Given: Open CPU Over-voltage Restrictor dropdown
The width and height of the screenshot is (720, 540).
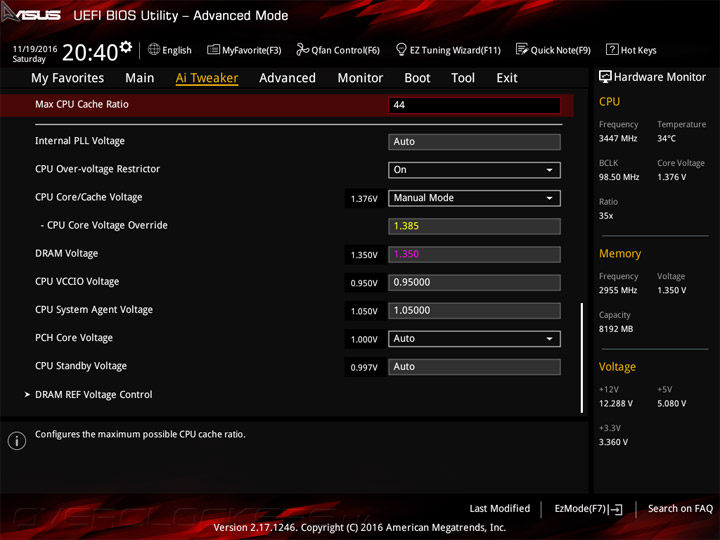Looking at the screenshot, I should tap(474, 170).
